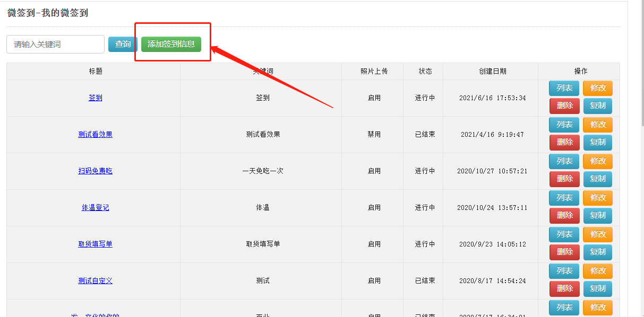
Task: Open the 测试看效果 title link
Action: click(x=96, y=135)
